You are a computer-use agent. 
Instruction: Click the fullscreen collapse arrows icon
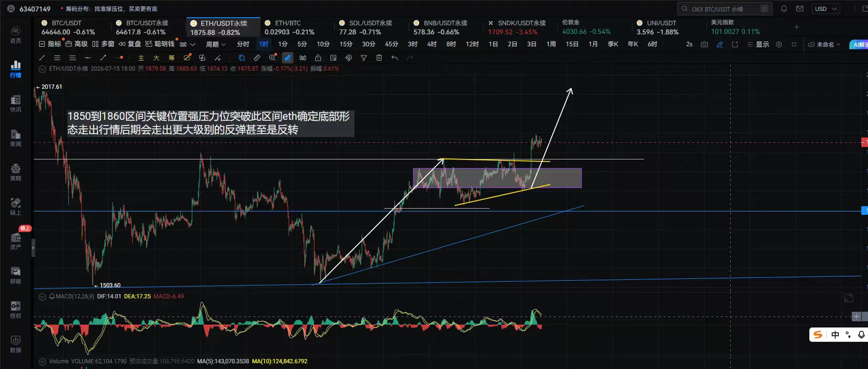click(794, 44)
